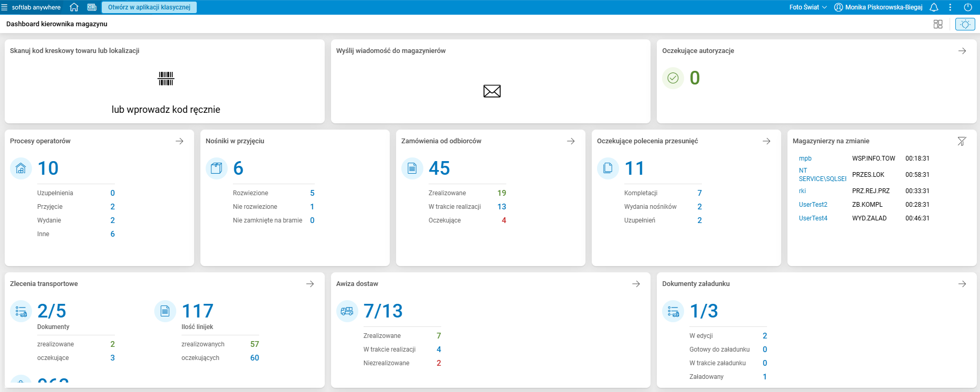Click the ZB.KOMPL process cell
This screenshot has width=980, height=392.
[867, 205]
